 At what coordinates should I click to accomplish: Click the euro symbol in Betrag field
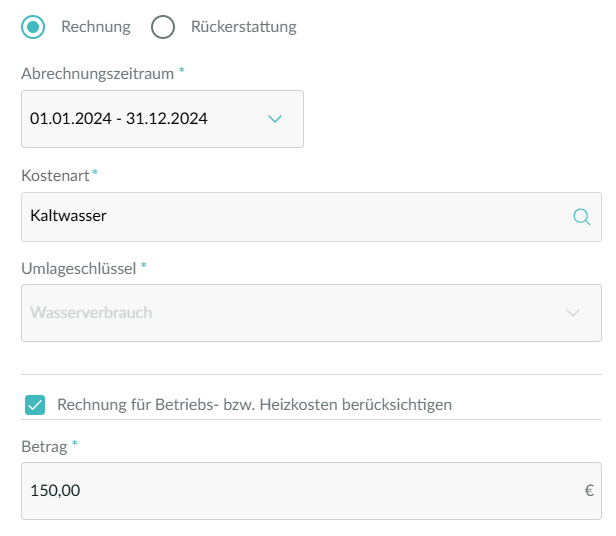(589, 490)
